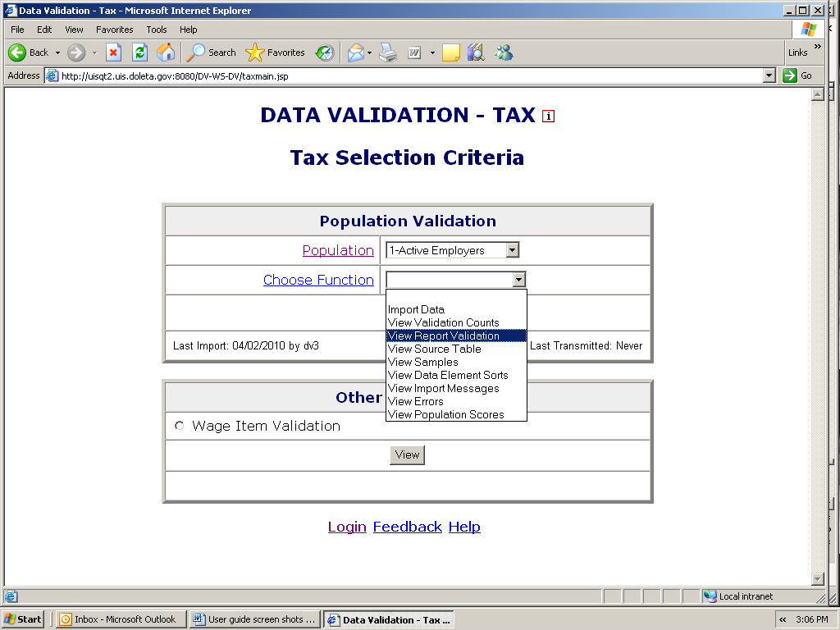Click the Back arrow icon
This screenshot has width=840, height=630.
pos(17,52)
